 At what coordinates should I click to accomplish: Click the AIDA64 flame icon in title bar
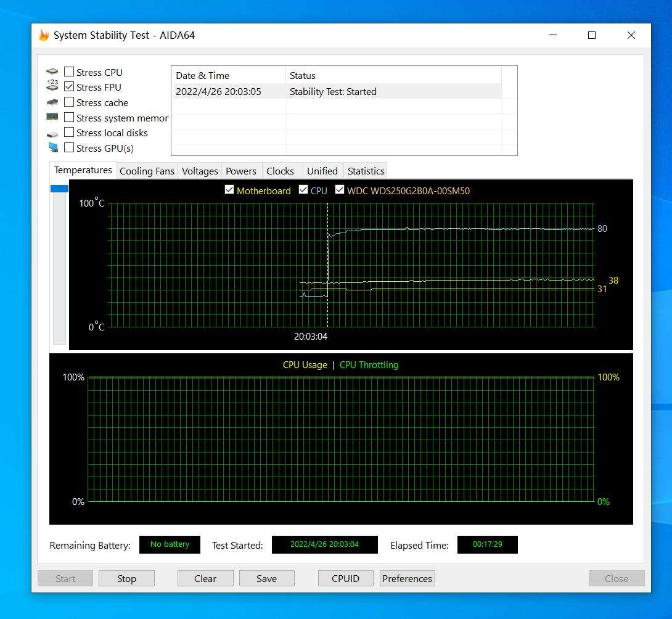tap(44, 35)
